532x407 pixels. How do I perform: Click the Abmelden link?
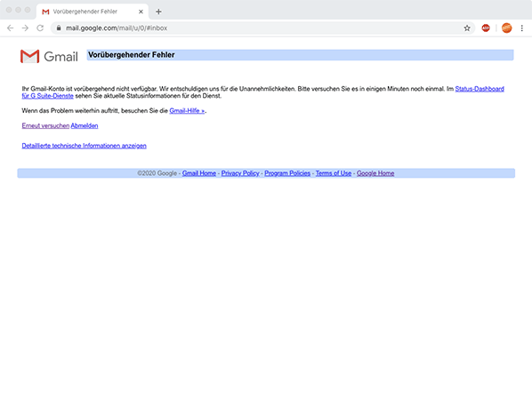(x=85, y=125)
